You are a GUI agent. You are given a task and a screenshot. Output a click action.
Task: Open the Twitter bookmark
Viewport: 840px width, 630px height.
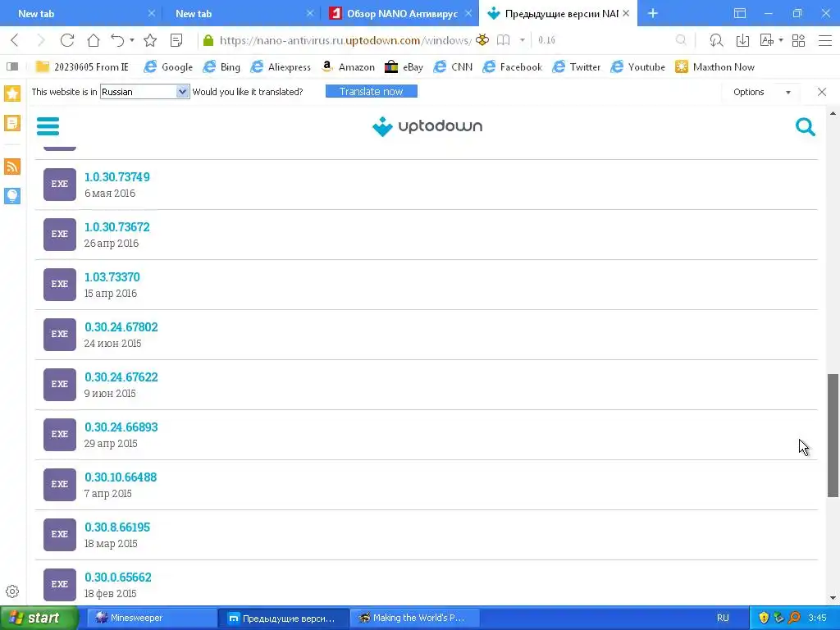coord(577,66)
